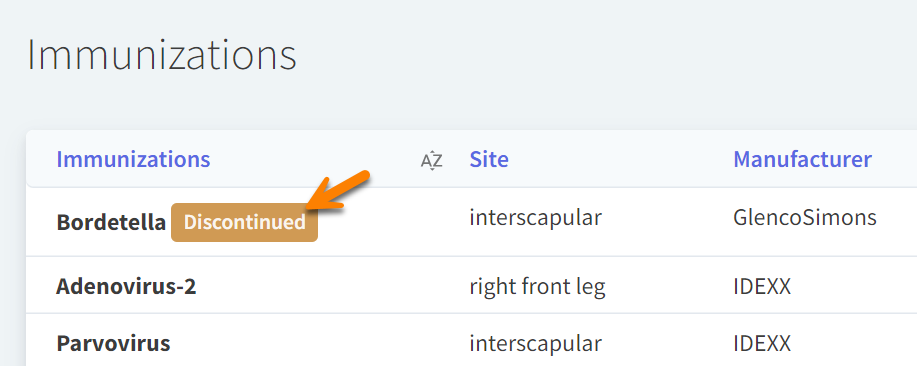Sort by the Manufacturer column header
Image resolution: width=917 pixels, height=366 pixels.
click(802, 159)
